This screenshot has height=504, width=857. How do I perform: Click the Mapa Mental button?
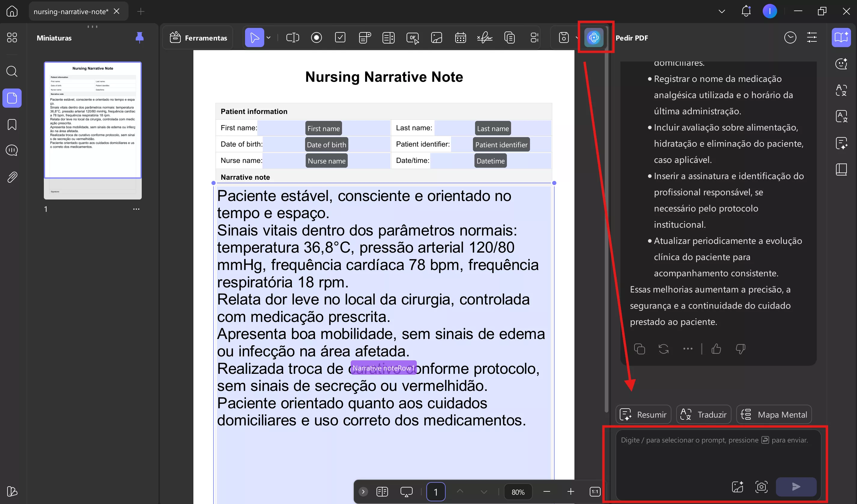pyautogui.click(x=774, y=415)
